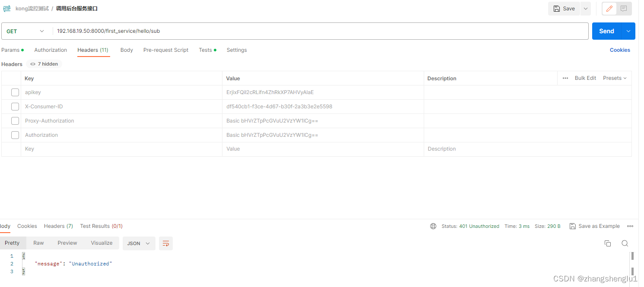Show the 7 hidden headers
This screenshot has height=287, width=644.
(x=44, y=64)
